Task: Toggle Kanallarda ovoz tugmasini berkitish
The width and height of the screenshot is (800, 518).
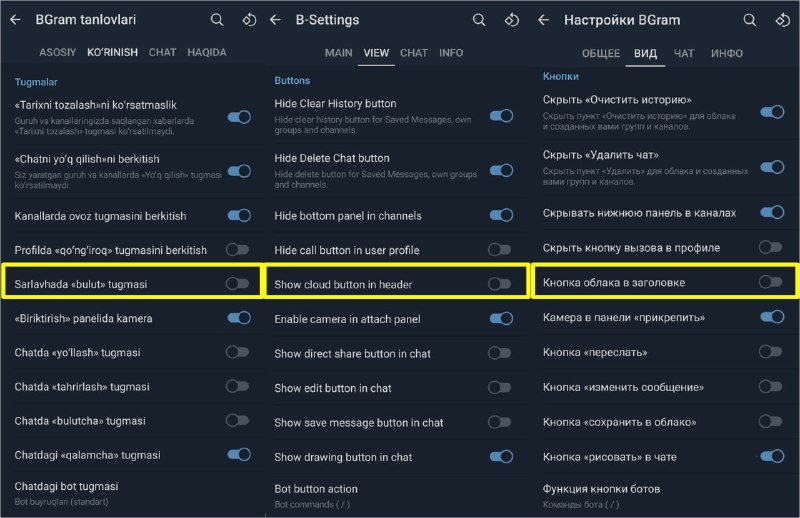Action: (x=239, y=215)
